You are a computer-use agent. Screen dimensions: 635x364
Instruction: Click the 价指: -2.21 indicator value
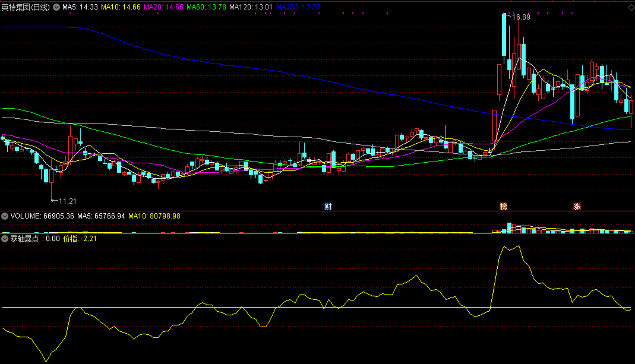click(80, 239)
